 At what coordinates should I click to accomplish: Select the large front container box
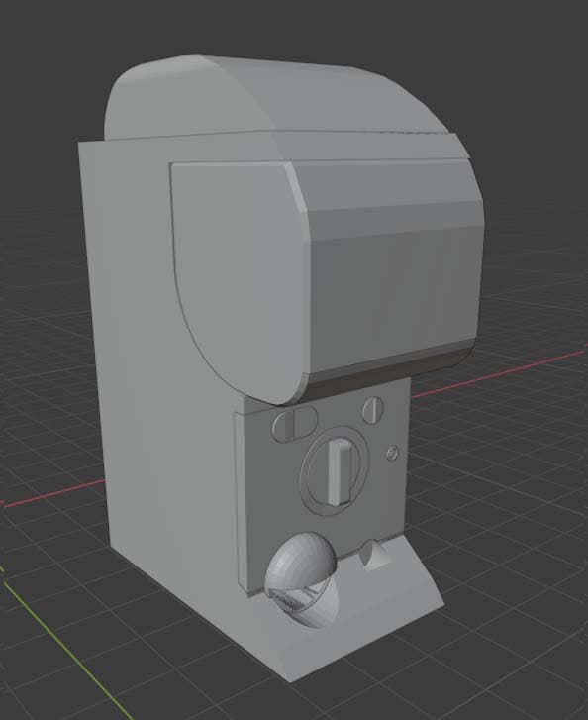326,280
